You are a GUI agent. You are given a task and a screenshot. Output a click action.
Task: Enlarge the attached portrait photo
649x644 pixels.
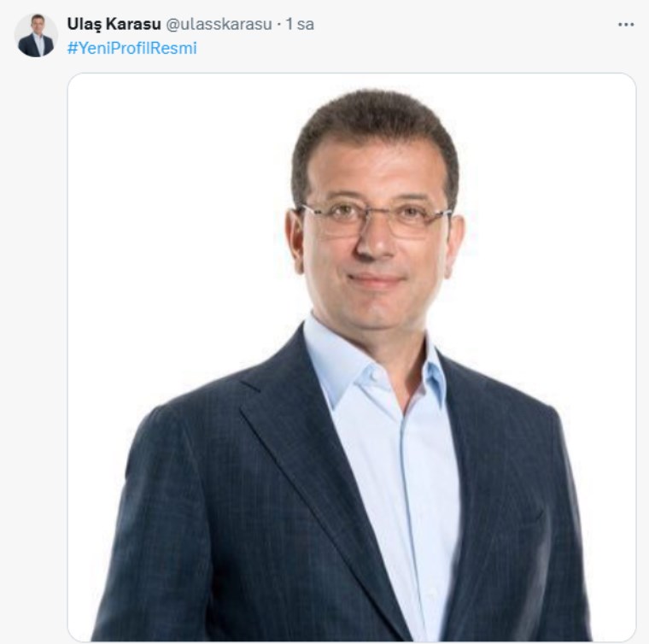(x=352, y=357)
